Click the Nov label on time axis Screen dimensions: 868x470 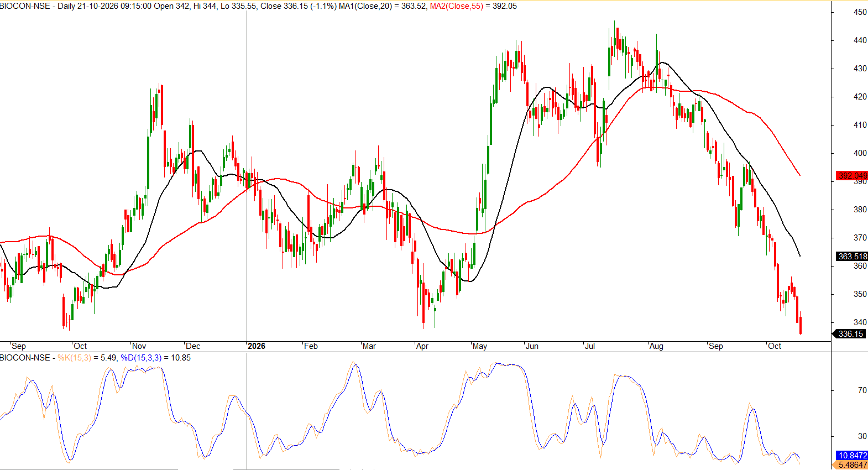coord(139,346)
